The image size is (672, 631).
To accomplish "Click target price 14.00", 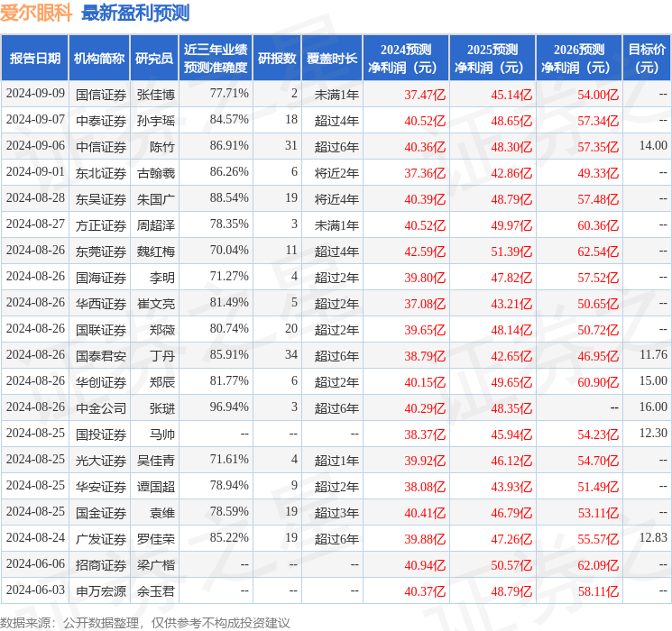I will click(653, 145).
